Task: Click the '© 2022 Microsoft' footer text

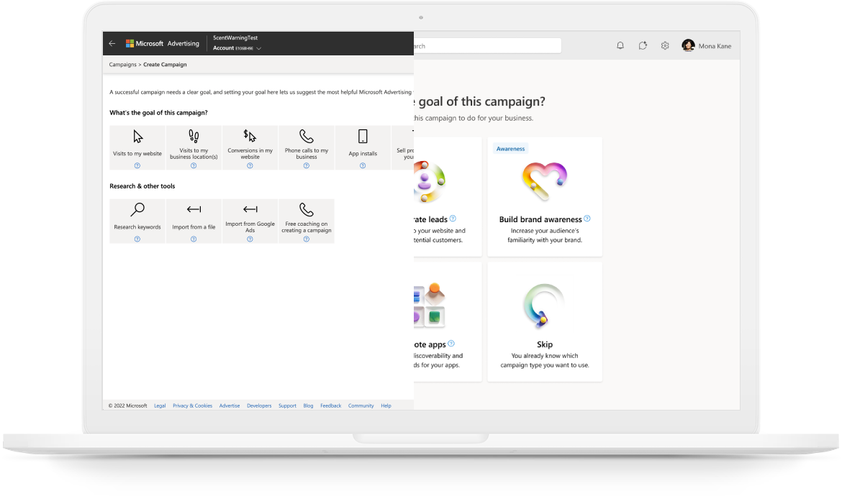Action: point(128,406)
